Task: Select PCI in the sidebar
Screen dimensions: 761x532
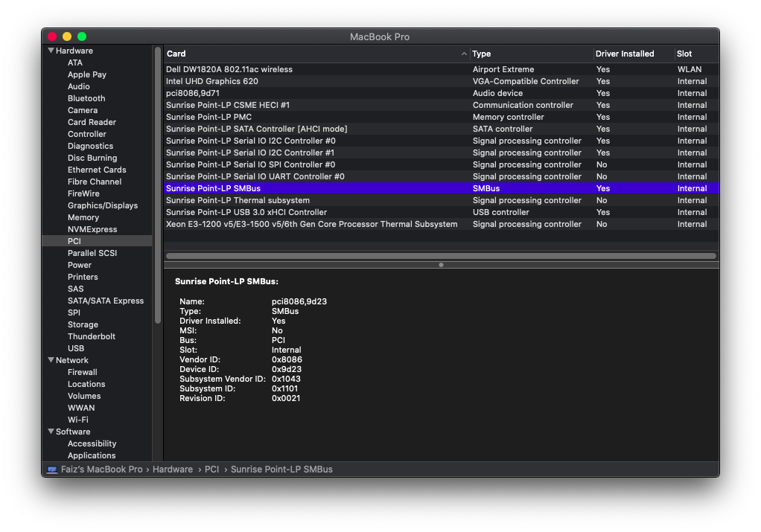Action: (97, 241)
